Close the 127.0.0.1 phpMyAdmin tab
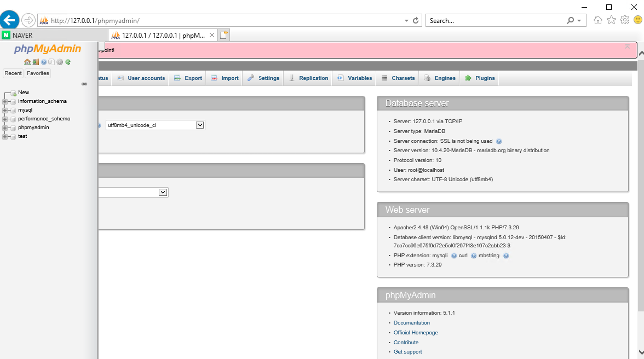This screenshot has width=644, height=359. [x=212, y=35]
